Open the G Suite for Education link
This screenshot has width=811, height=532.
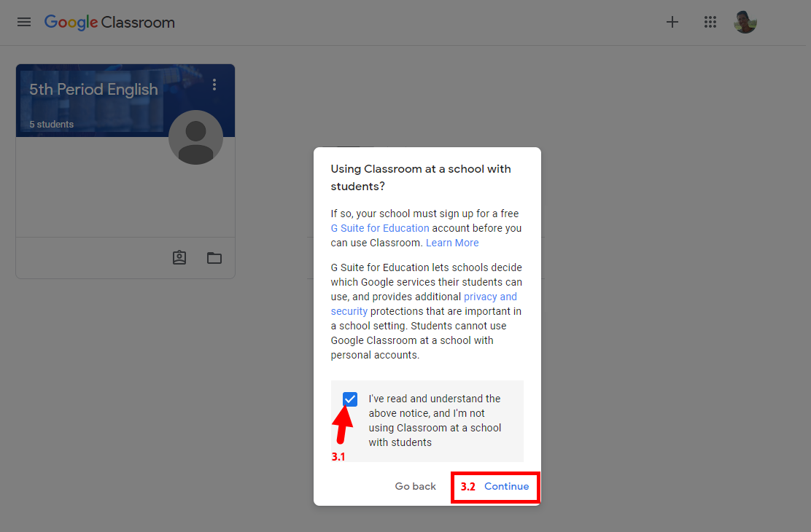(x=380, y=228)
